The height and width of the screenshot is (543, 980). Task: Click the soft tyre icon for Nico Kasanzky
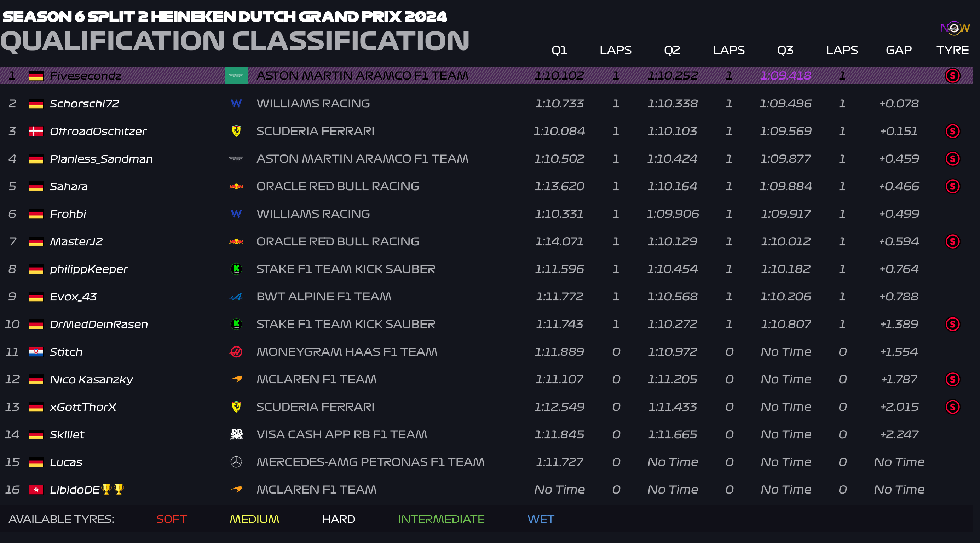pos(953,379)
